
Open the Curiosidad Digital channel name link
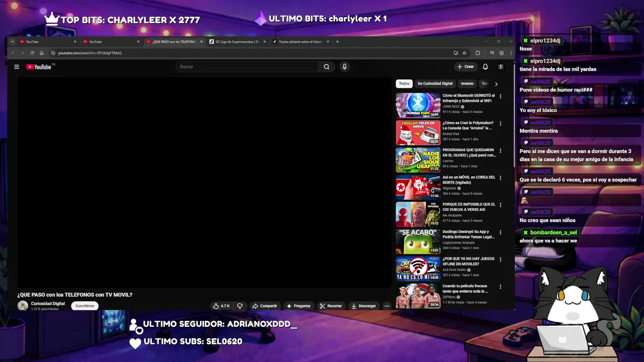tap(48, 304)
